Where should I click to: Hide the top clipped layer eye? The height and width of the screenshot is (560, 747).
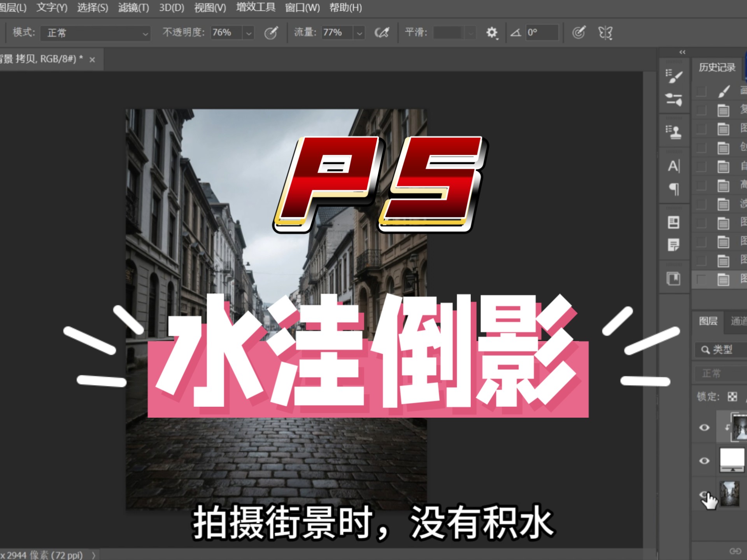[704, 428]
